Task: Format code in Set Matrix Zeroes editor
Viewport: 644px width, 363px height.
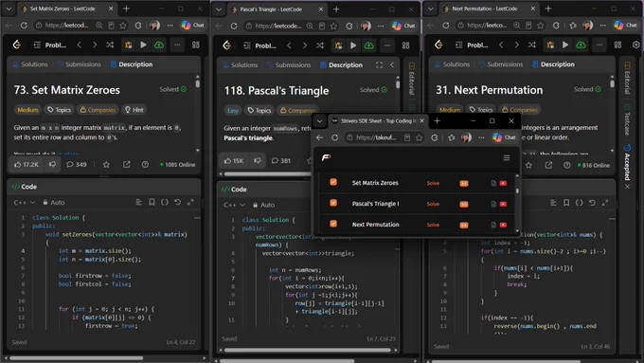Action: [x=139, y=202]
